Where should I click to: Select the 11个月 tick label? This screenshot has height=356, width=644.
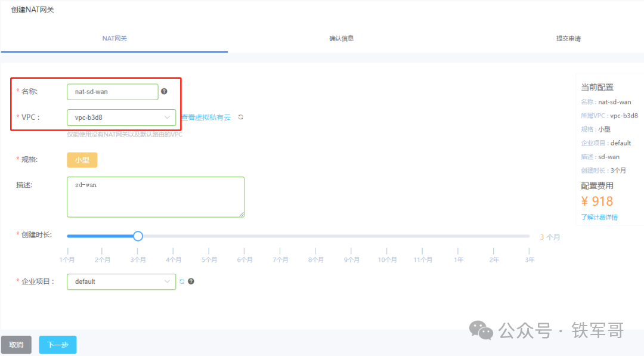[423, 260]
